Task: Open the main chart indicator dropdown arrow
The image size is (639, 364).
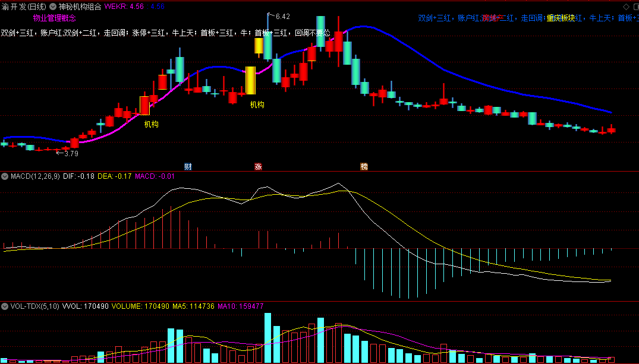Action: click(x=53, y=7)
